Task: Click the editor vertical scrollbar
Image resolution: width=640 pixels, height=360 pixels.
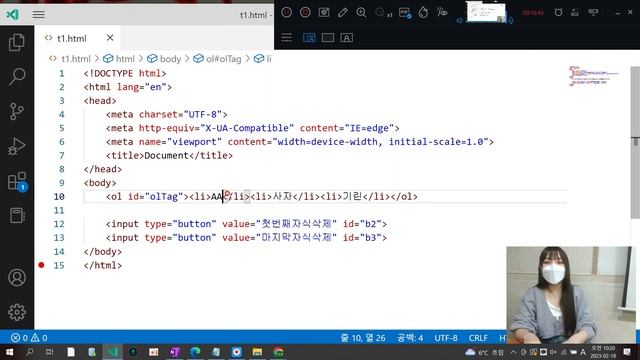Action: pyautogui.click(x=635, y=143)
